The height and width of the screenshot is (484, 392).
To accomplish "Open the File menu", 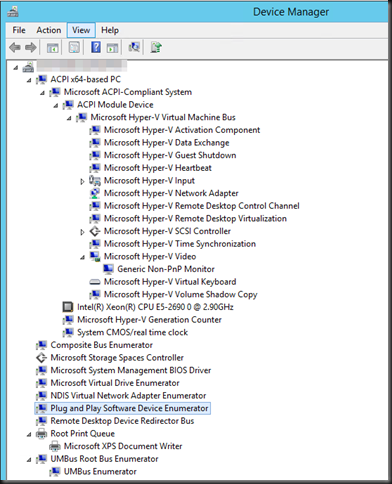I will pos(19,30).
